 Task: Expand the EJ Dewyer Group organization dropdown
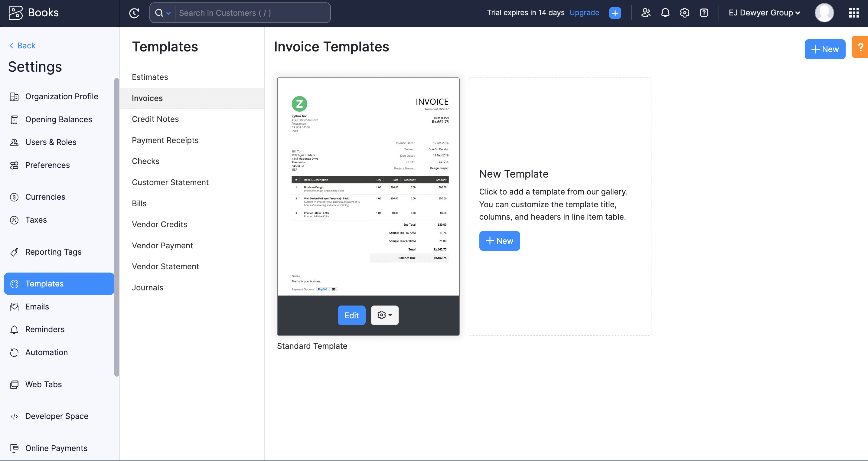tap(764, 13)
